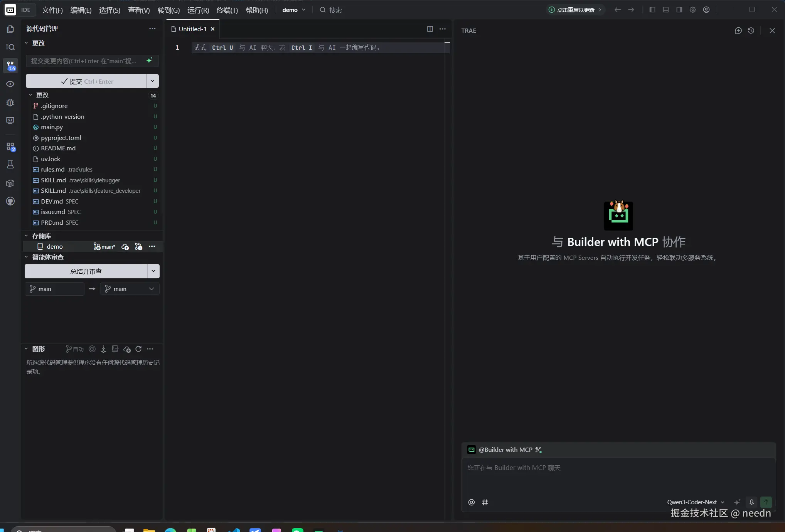Viewport: 785px width, 532px height.
Task: Open the Run and Debug bug icon
Action: click(x=10, y=103)
